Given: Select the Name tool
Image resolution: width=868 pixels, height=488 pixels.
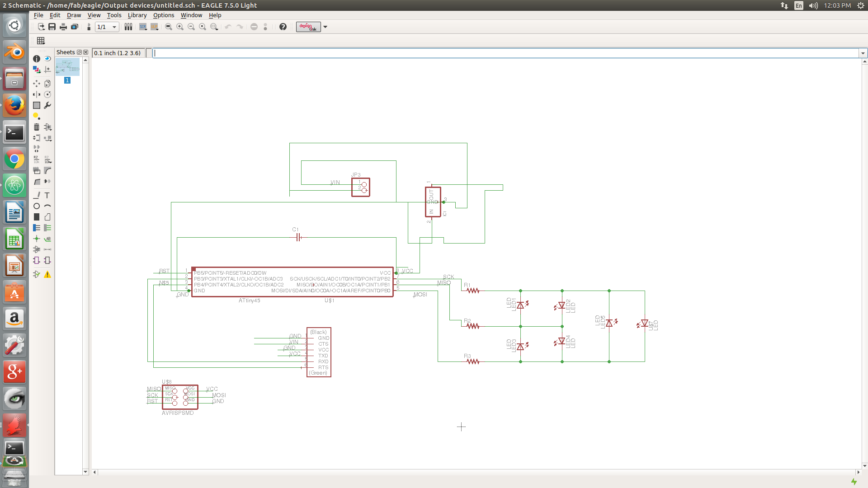Looking at the screenshot, I should click(37, 160).
